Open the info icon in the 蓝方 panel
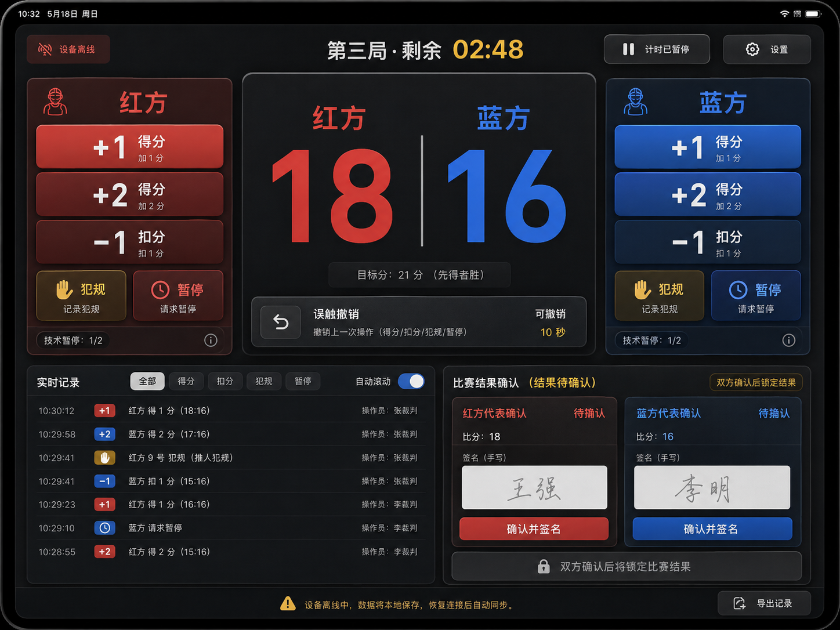The image size is (840, 630). tap(788, 341)
